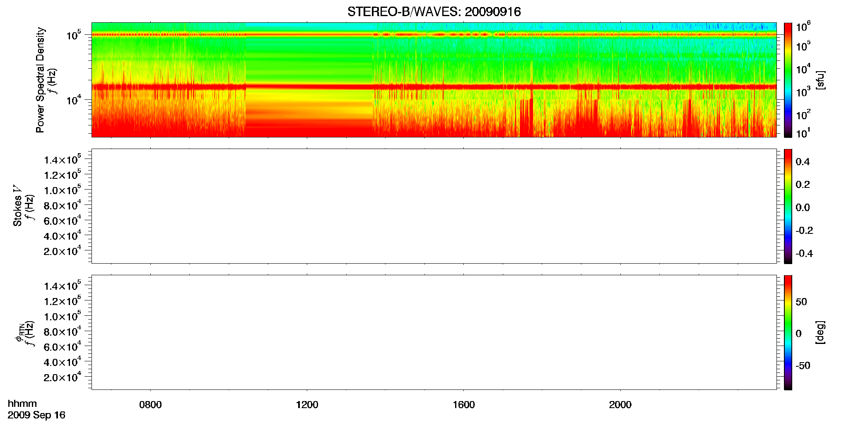The image size is (868, 447).
Task: Select the 1600 time axis label
Action: click(x=463, y=405)
